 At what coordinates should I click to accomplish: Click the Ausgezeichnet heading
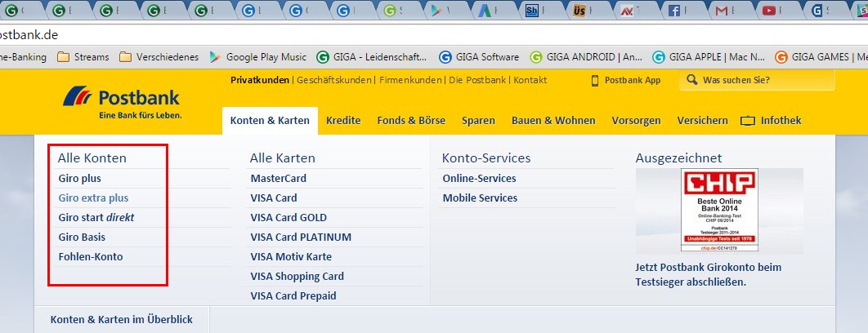(678, 158)
